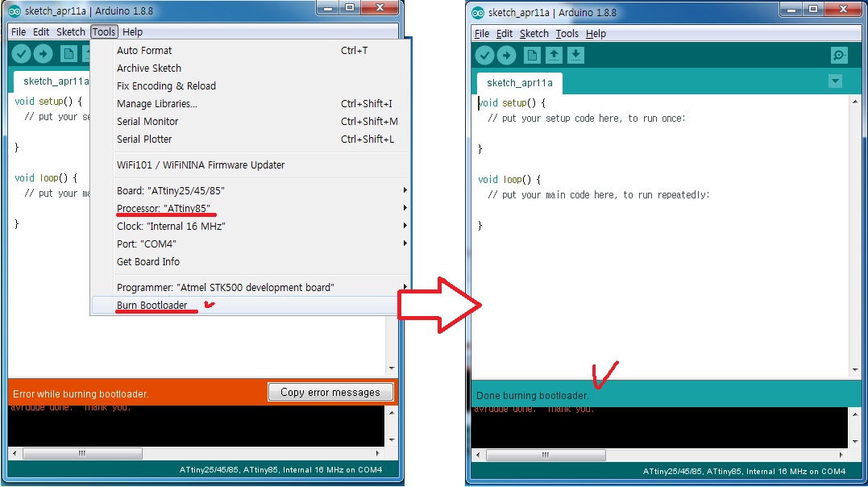This screenshot has height=487, width=868.
Task: Click Copy error messages button
Action: coord(330,392)
